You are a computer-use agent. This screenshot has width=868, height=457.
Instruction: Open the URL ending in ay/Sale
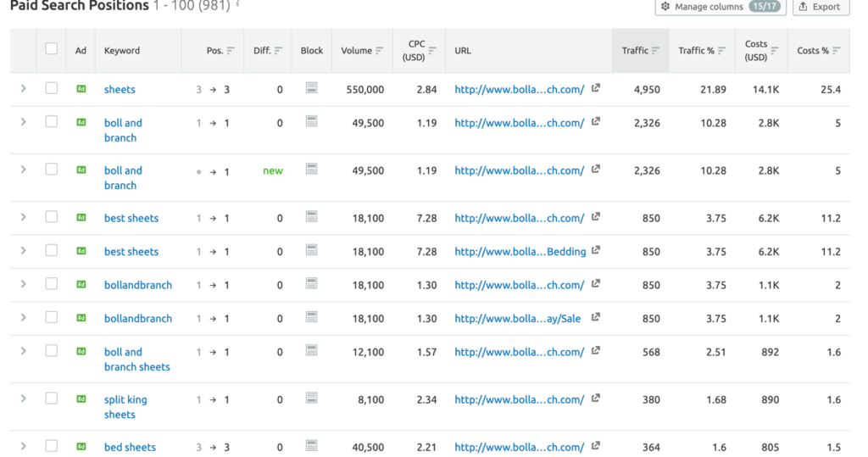pos(518,319)
